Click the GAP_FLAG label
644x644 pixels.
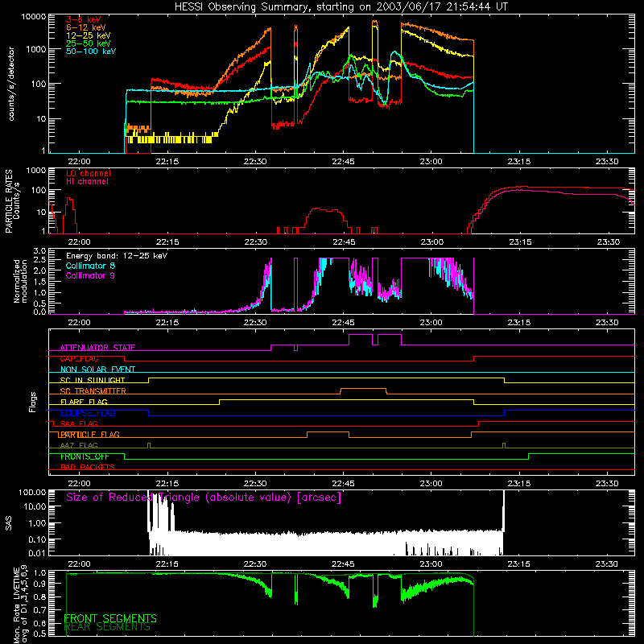(x=79, y=359)
